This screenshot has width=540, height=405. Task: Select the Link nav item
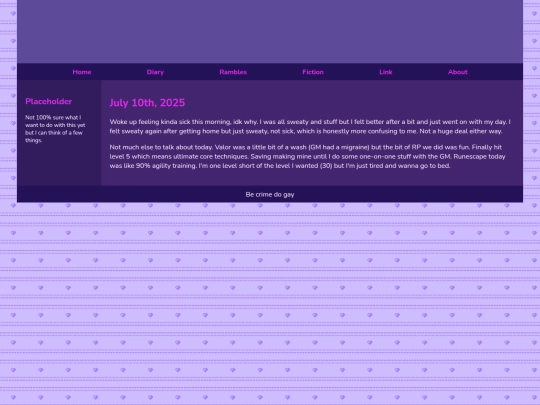(385, 72)
